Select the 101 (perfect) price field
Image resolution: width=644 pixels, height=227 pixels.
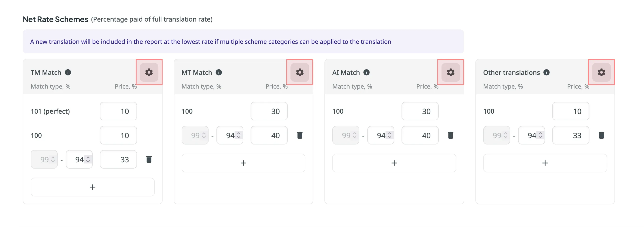[x=118, y=111]
